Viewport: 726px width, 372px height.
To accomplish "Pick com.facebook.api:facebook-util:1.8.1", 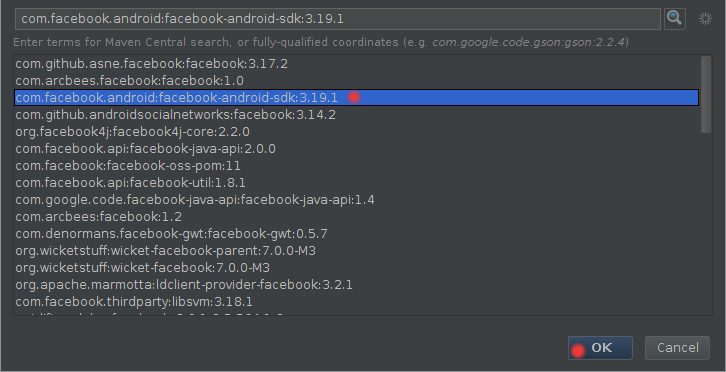I will coord(357,183).
